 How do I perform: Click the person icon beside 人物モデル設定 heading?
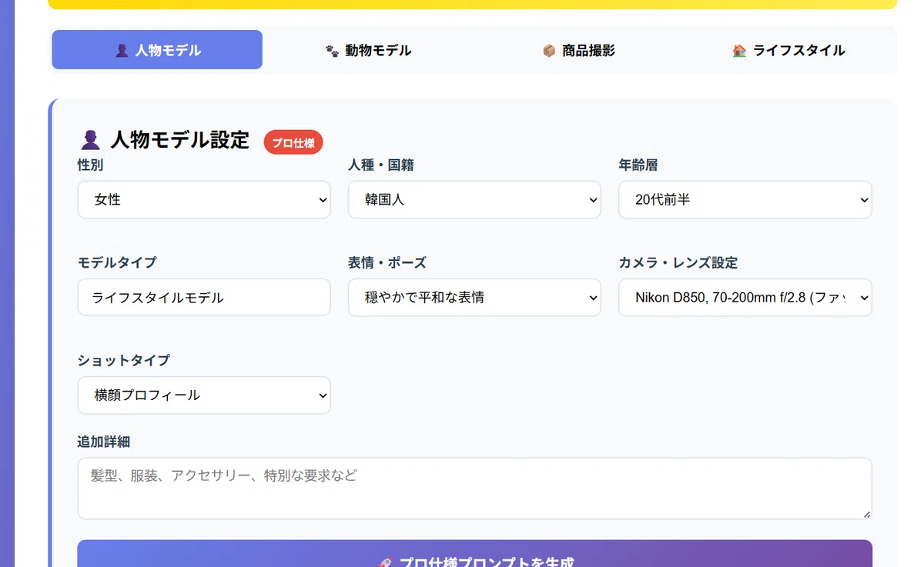(x=90, y=140)
